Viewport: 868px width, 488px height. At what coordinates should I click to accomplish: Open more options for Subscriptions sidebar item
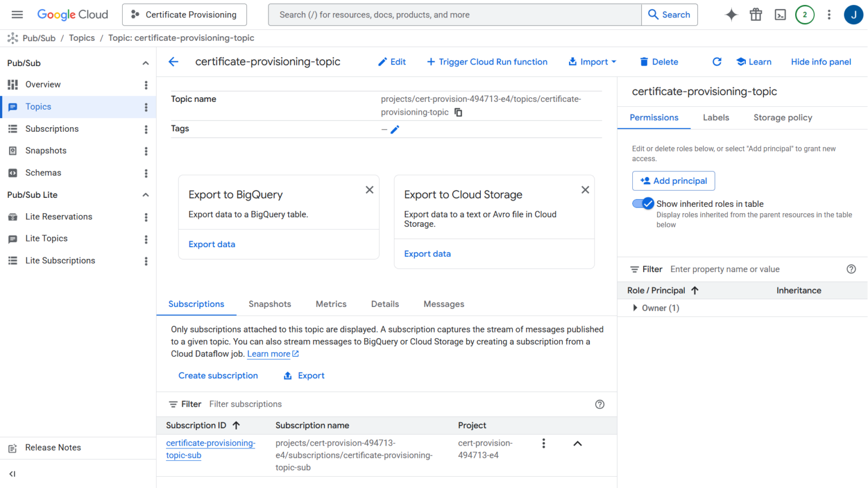click(x=146, y=129)
